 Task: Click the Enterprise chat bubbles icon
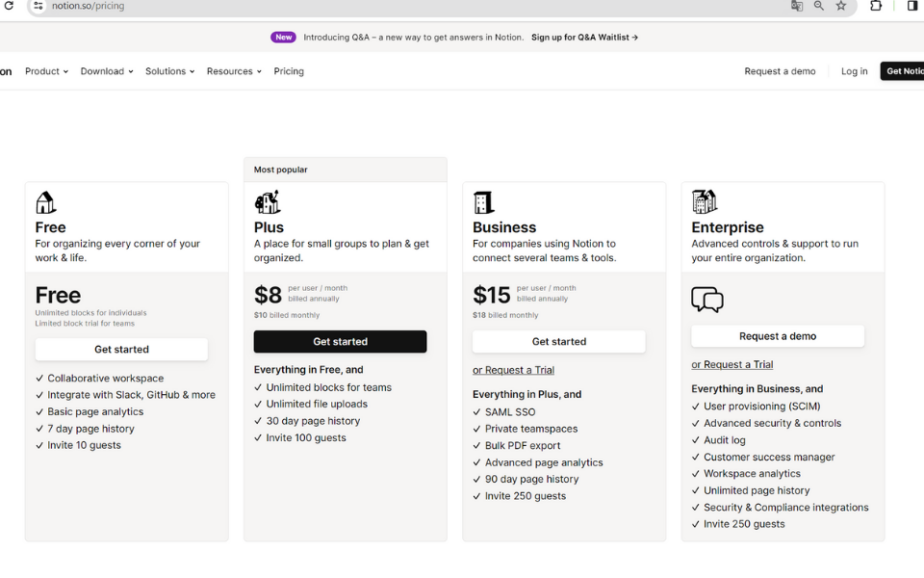pos(707,300)
